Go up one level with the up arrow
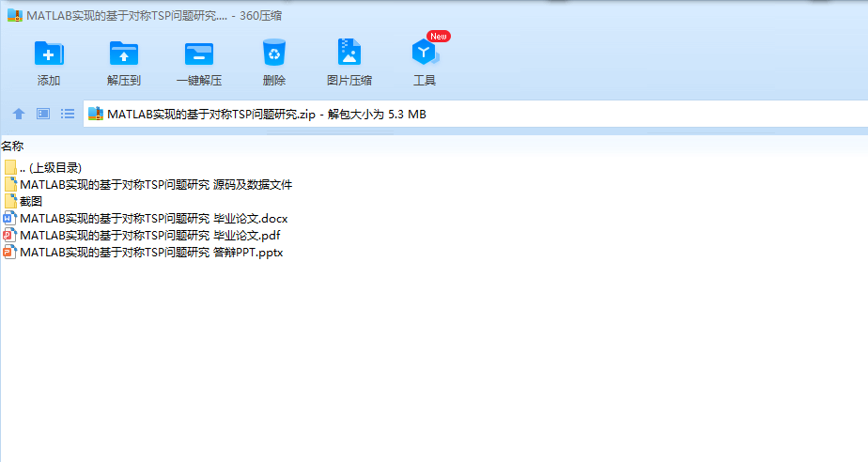Image resolution: width=868 pixels, height=462 pixels. tap(19, 114)
